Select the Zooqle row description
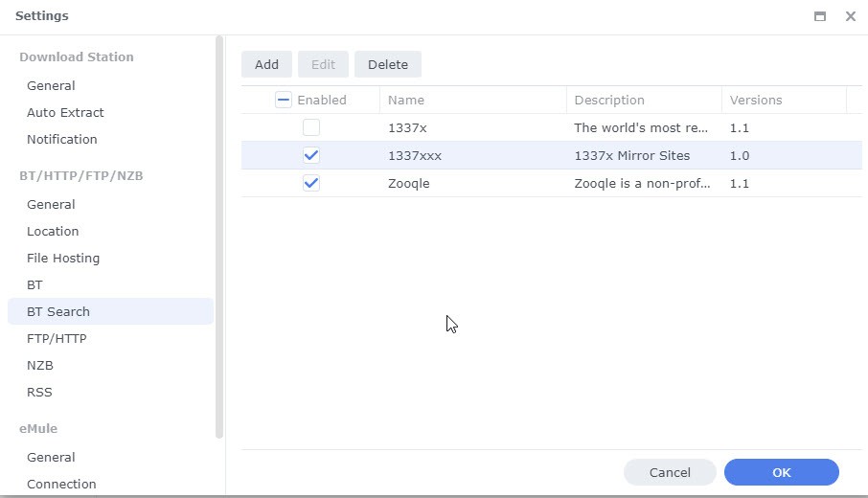 pos(642,183)
